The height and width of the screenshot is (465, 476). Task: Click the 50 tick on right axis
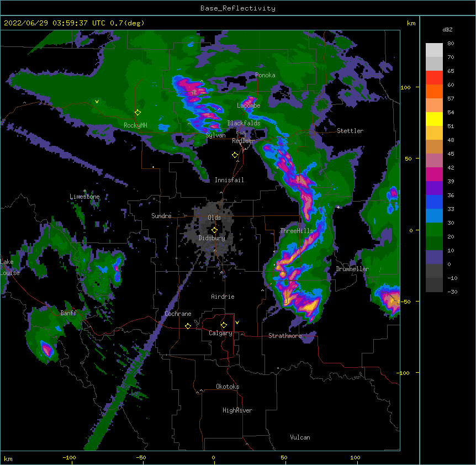[408, 158]
